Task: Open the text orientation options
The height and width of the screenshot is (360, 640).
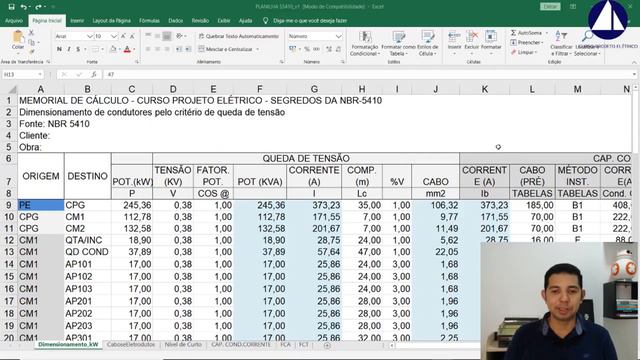Action: tap(180, 36)
